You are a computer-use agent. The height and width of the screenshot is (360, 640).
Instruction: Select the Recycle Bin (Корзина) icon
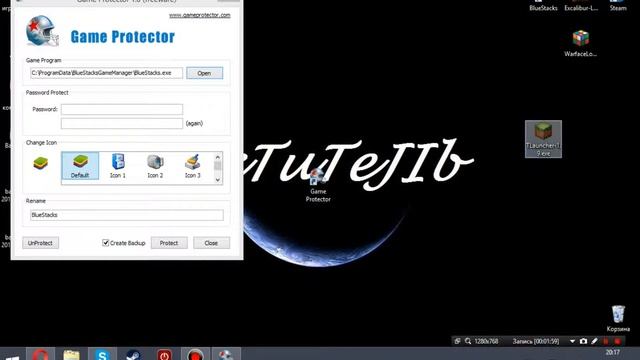[x=618, y=318]
